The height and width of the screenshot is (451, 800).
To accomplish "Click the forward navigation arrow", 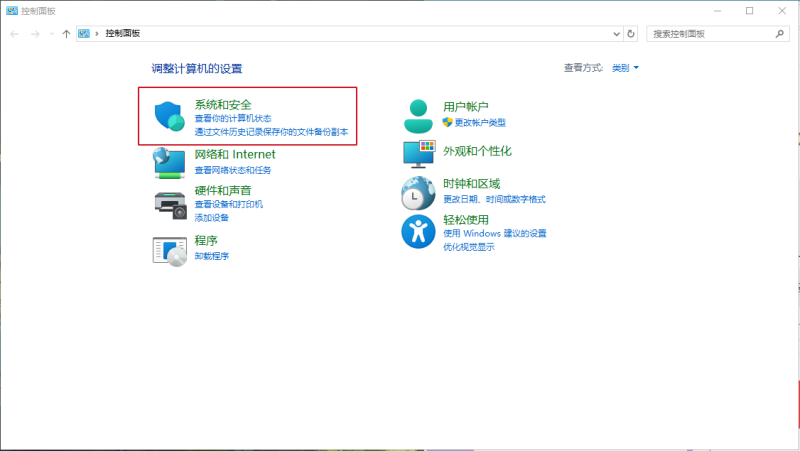I will tap(35, 34).
